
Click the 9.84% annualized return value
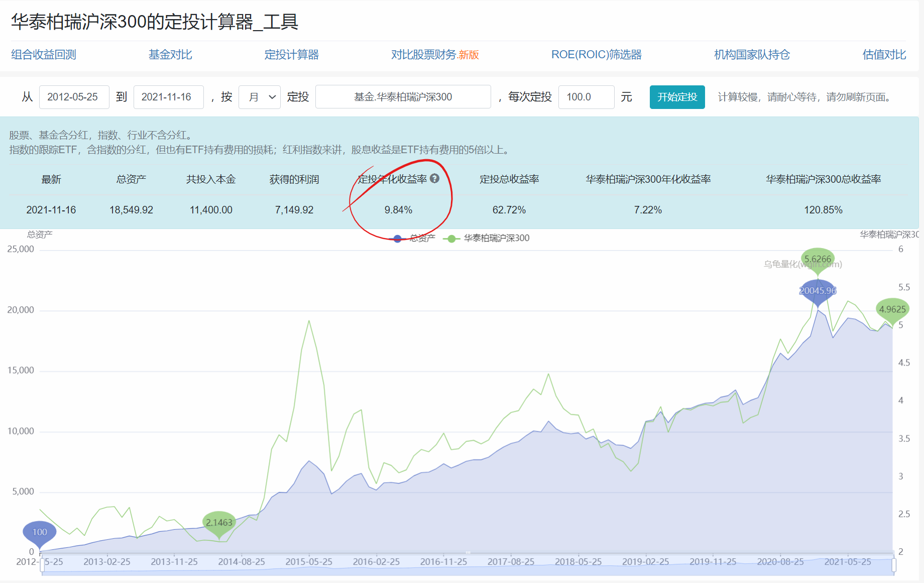click(398, 210)
